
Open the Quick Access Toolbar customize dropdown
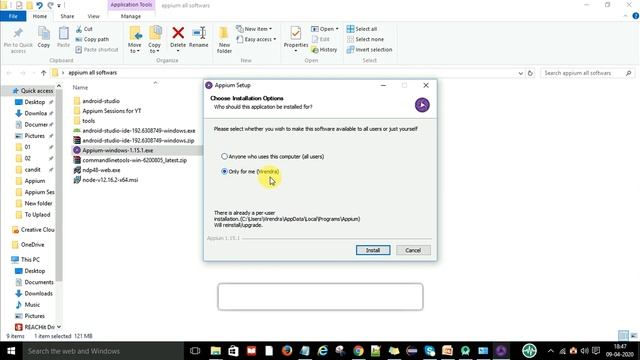tap(59, 5)
